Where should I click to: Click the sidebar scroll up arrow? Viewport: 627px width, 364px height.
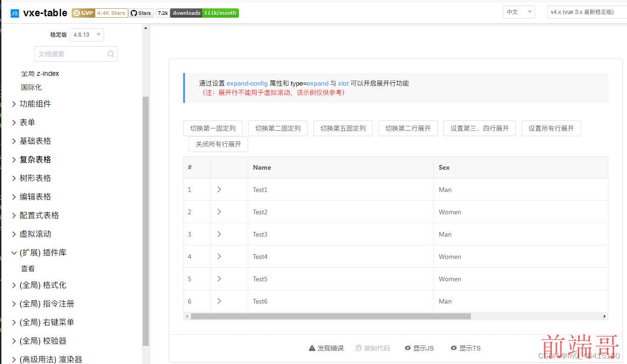[x=146, y=28]
